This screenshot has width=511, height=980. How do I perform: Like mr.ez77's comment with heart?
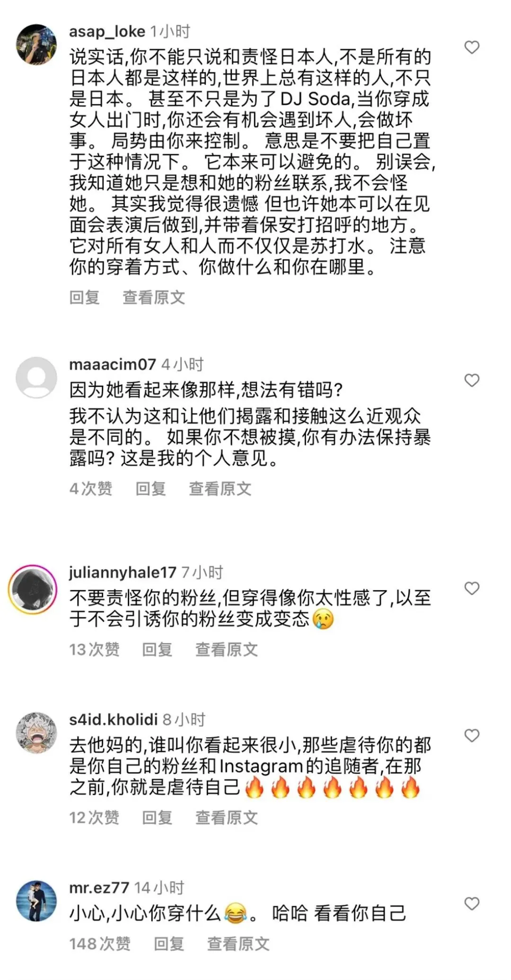coord(472,904)
